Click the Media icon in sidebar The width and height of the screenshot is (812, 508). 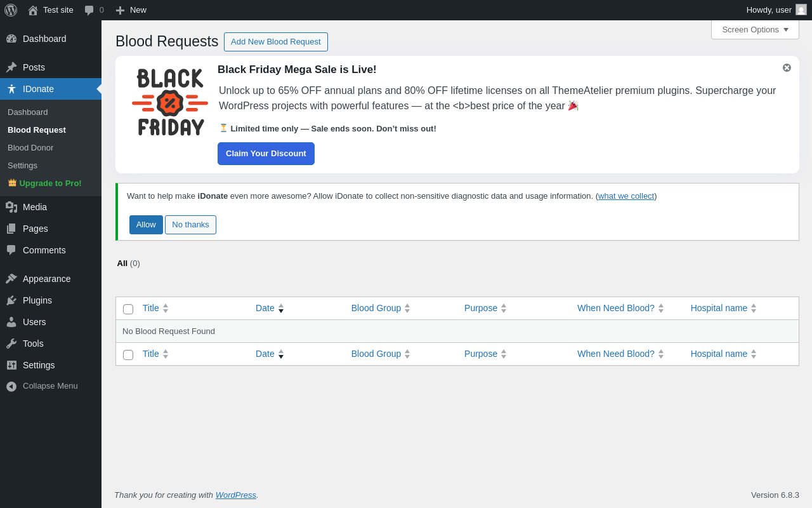(11, 207)
